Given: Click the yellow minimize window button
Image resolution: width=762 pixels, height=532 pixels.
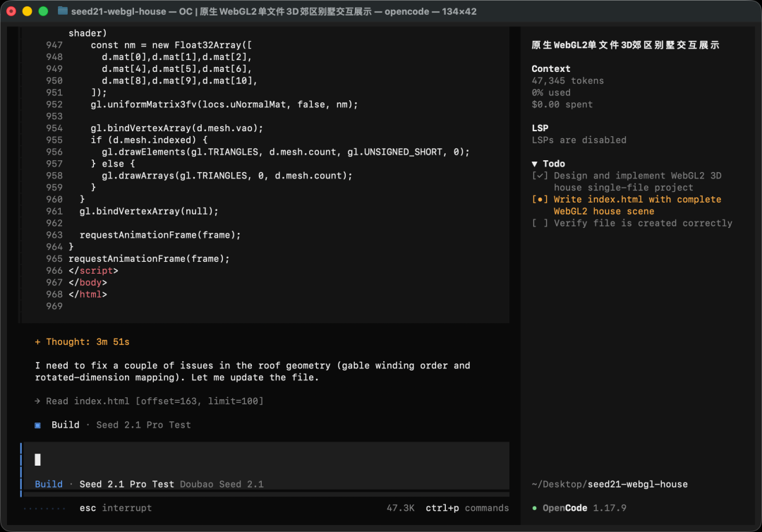Looking at the screenshot, I should pos(28,11).
